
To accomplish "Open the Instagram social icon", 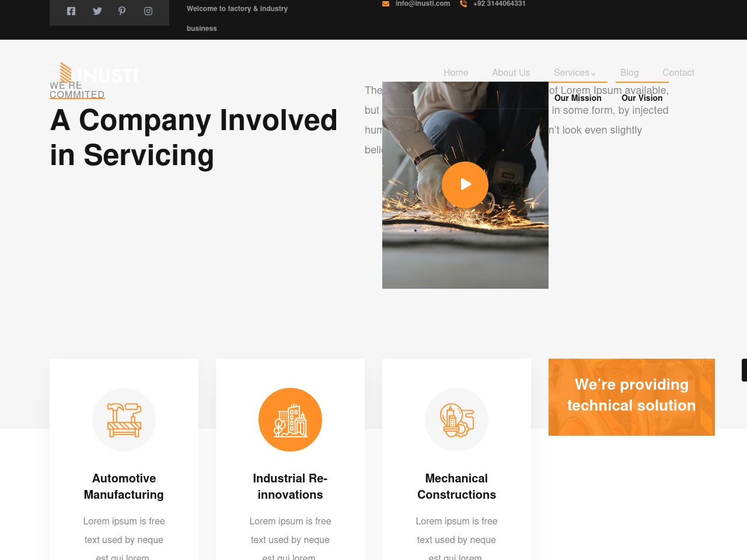I will point(148,11).
